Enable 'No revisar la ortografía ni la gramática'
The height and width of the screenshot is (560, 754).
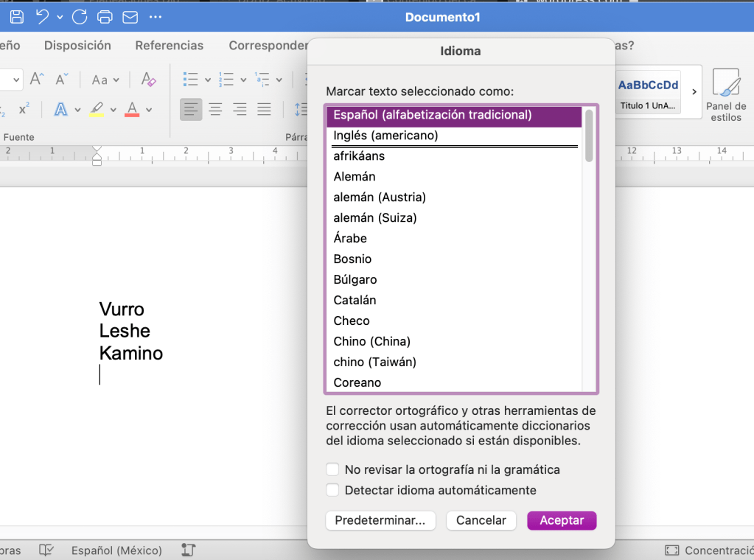(333, 469)
